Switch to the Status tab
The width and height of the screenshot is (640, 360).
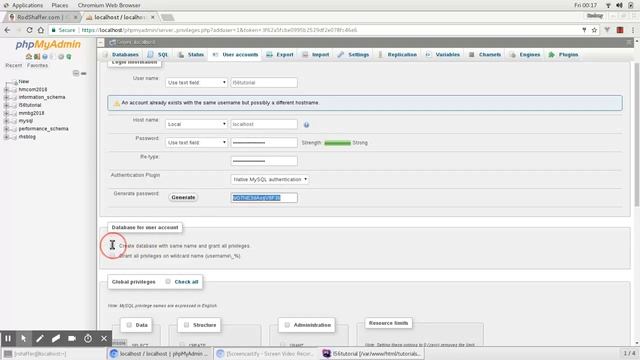click(x=191, y=55)
